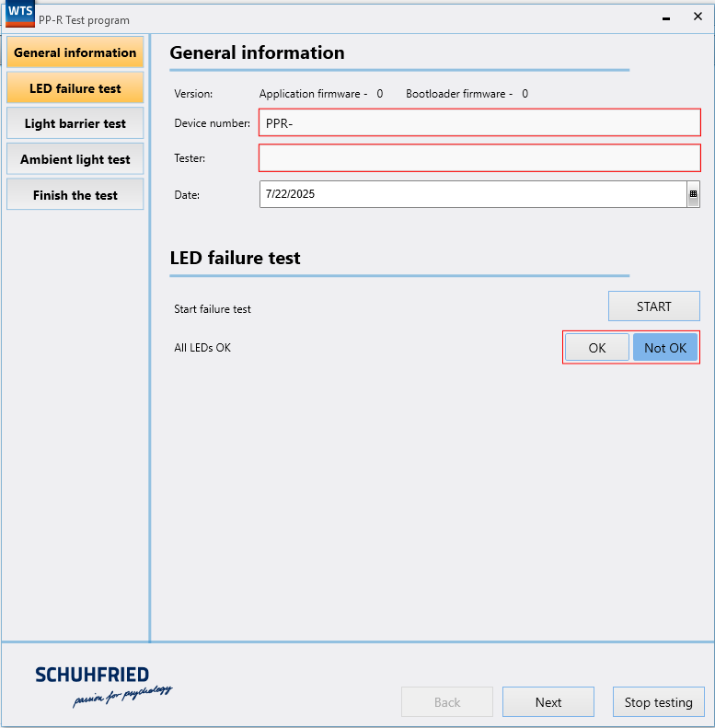Mark All LEDs as OK

pyautogui.click(x=597, y=348)
